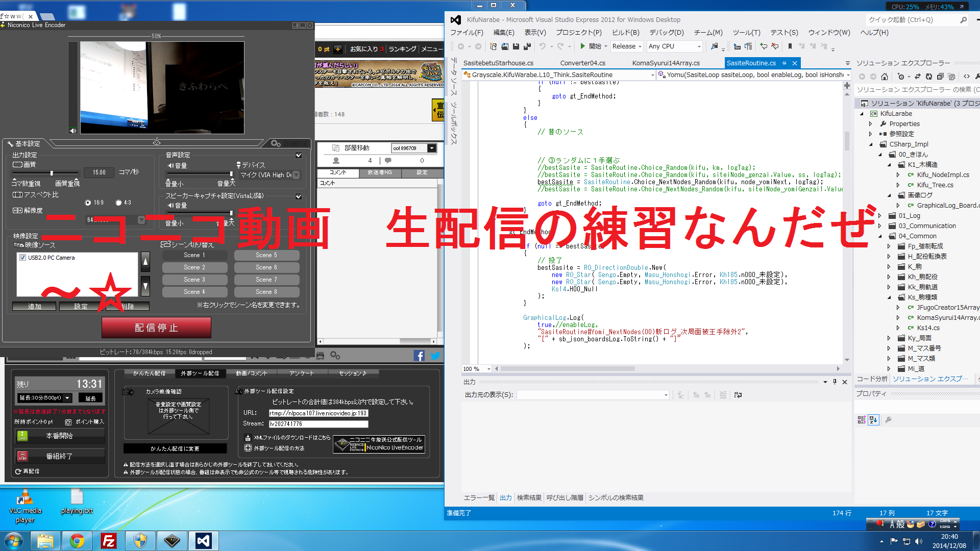980x551 pixels.
Task: Open the Any CPU platform dropdown
Action: click(x=674, y=46)
